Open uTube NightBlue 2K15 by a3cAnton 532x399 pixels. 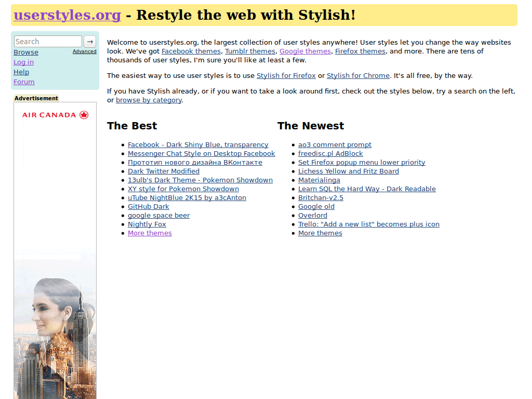(x=187, y=198)
